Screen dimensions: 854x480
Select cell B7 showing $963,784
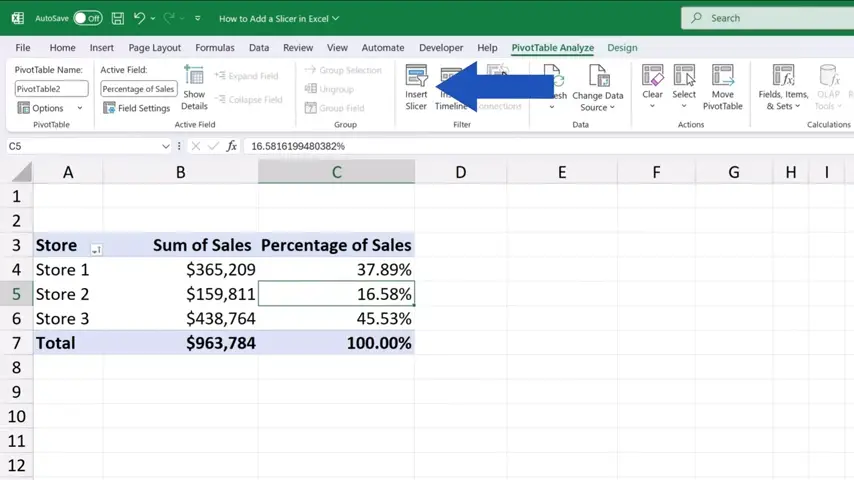[x=180, y=343]
